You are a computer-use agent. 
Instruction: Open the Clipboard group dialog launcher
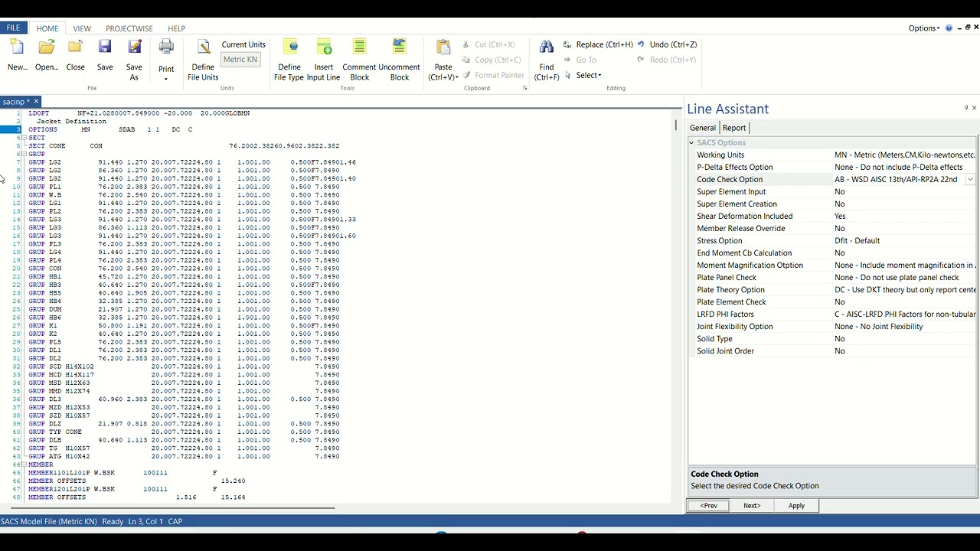[x=525, y=88]
